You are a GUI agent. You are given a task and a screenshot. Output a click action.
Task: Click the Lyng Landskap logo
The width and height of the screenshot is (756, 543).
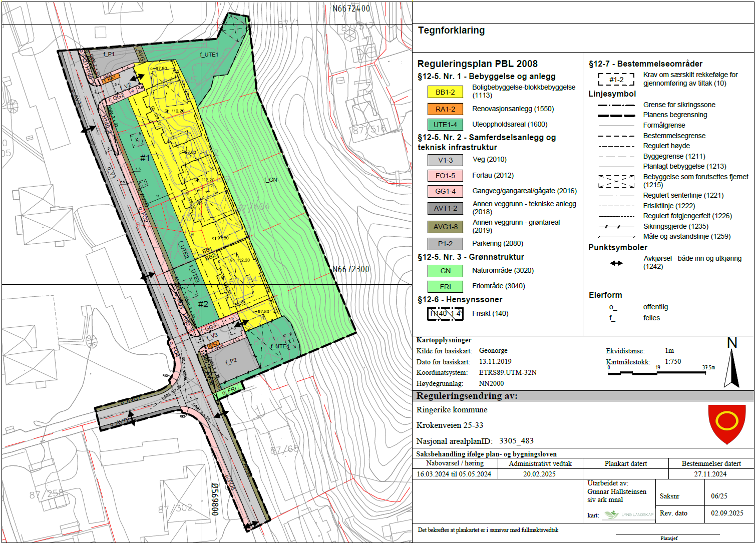point(628,514)
